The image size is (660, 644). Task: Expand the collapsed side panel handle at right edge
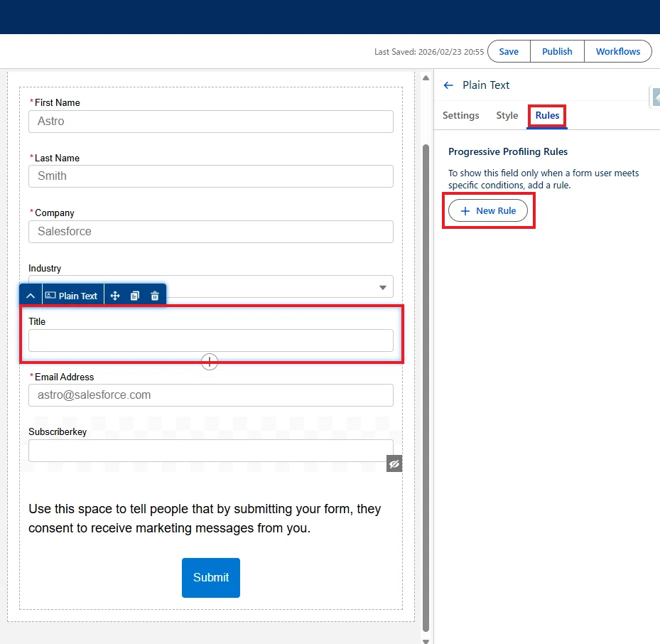click(656, 97)
